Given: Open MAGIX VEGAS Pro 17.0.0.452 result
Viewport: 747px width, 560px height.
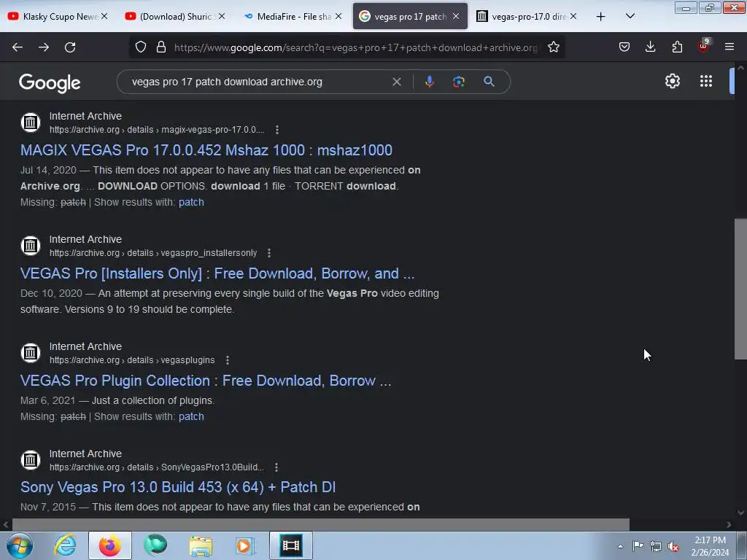Looking at the screenshot, I should 206,150.
